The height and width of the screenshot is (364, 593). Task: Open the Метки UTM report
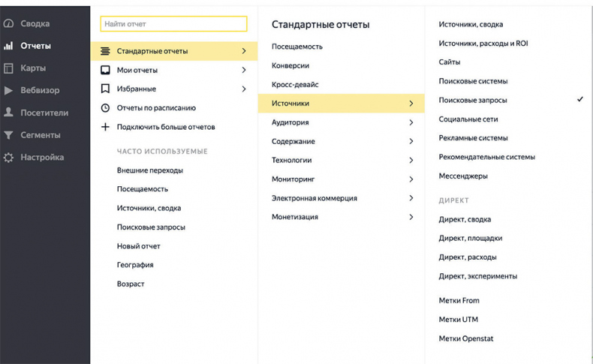[x=458, y=320]
